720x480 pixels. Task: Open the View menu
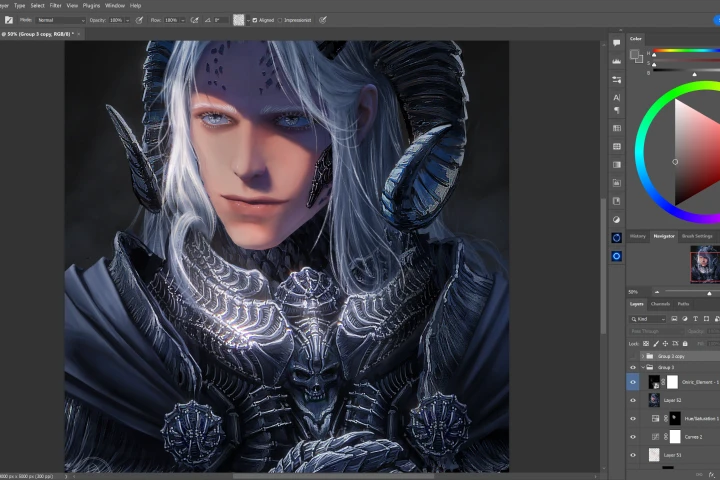click(x=72, y=6)
